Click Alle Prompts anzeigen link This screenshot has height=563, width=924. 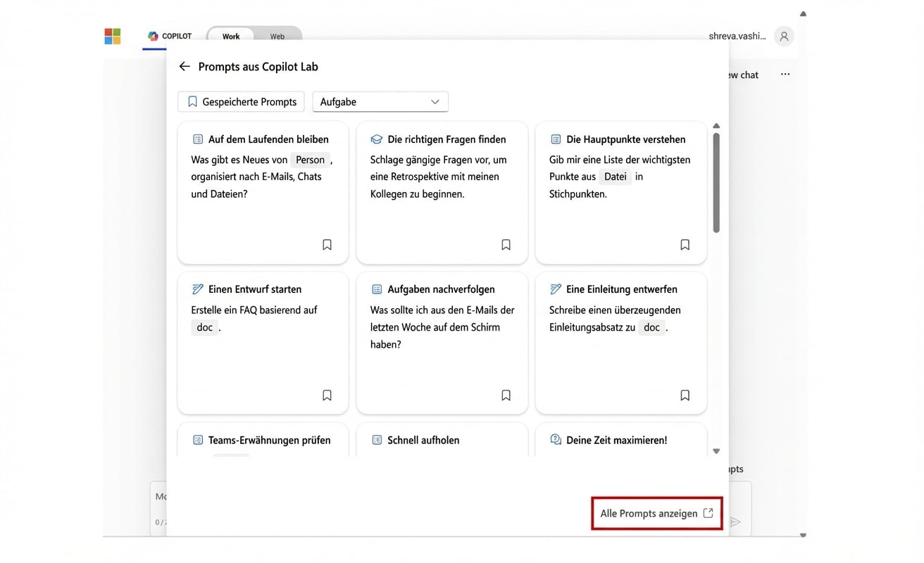click(x=656, y=514)
